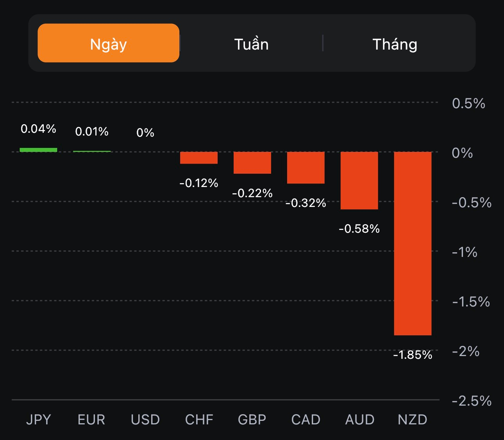Tap the CHF axis label
This screenshot has height=440, width=504.
pos(199,420)
